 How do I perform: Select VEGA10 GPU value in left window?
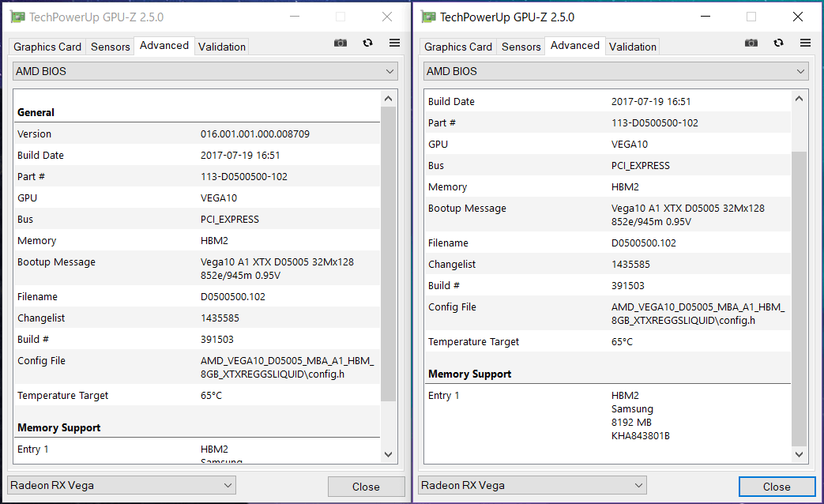click(x=219, y=198)
